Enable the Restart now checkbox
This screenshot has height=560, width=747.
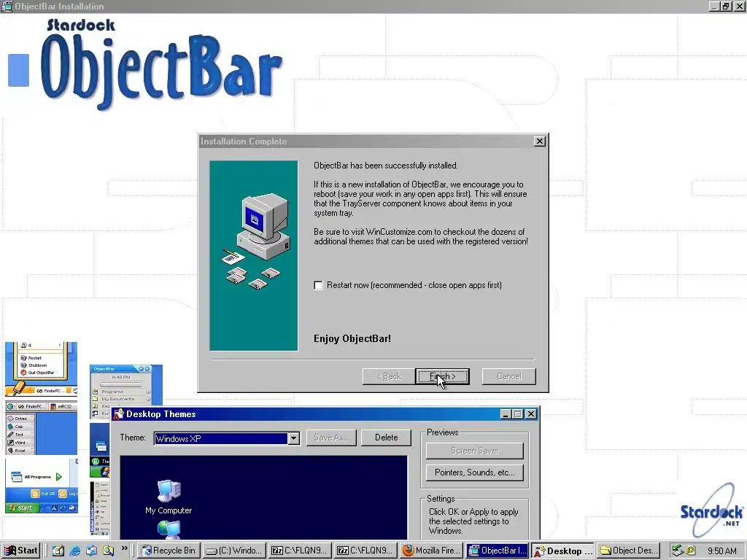(318, 285)
